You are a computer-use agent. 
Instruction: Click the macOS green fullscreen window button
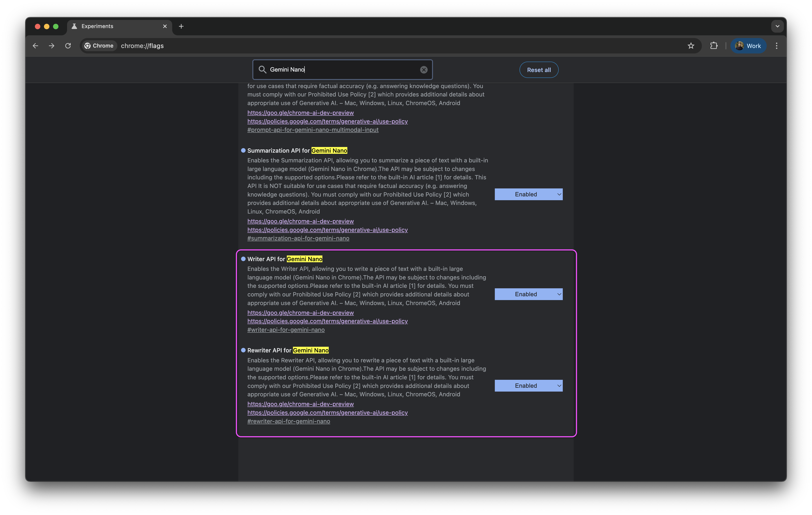click(56, 26)
